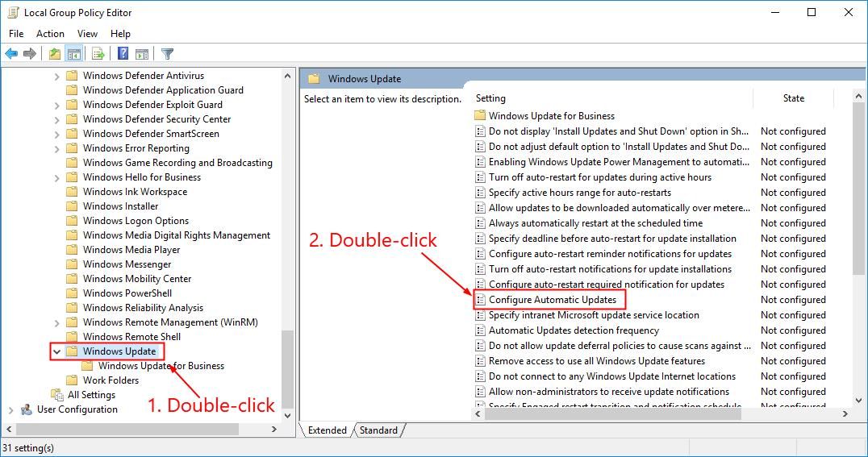Image resolution: width=868 pixels, height=457 pixels.
Task: Expand the Windows Defender Antivirus node
Action: pos(56,76)
